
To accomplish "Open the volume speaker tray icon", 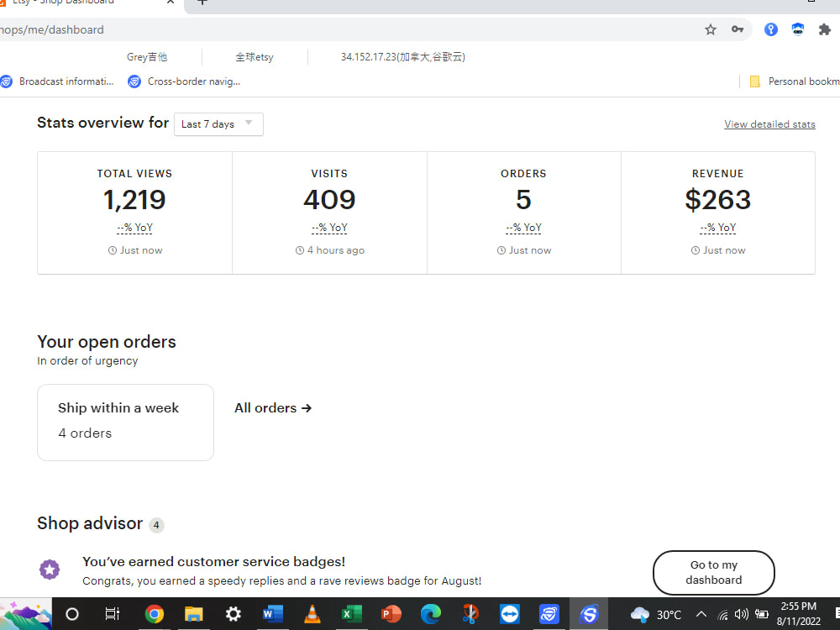I will click(x=742, y=615).
